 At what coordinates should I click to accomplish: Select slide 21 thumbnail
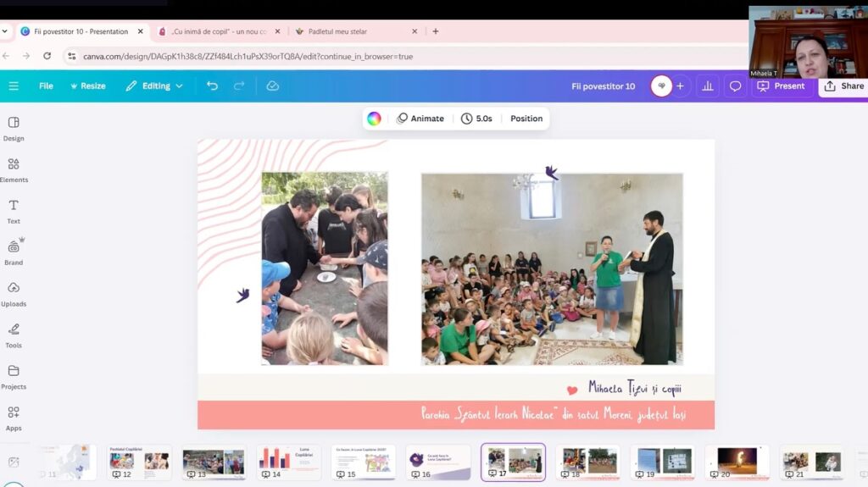point(812,462)
